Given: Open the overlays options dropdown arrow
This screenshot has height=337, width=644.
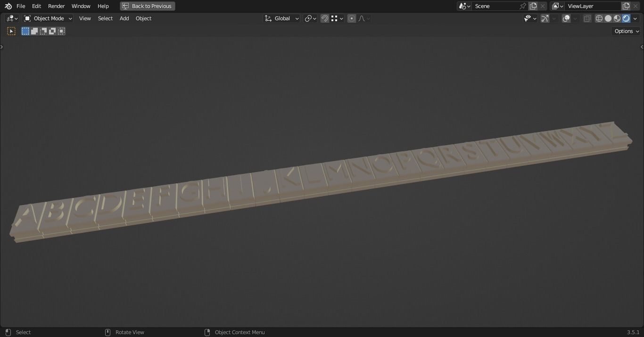Looking at the screenshot, I should (x=576, y=18).
